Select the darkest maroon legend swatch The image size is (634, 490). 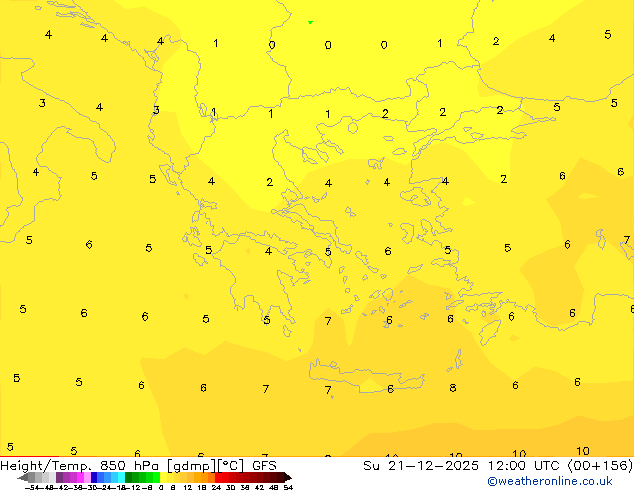point(281,477)
